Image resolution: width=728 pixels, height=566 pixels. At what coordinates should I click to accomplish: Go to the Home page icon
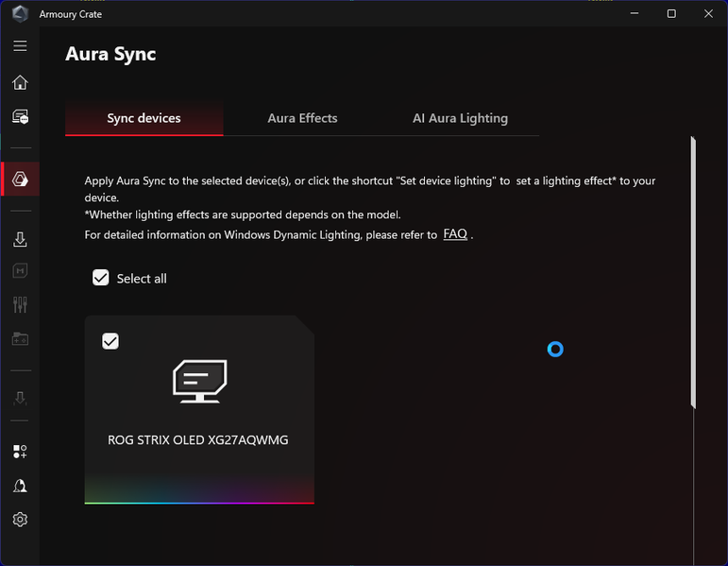point(20,82)
